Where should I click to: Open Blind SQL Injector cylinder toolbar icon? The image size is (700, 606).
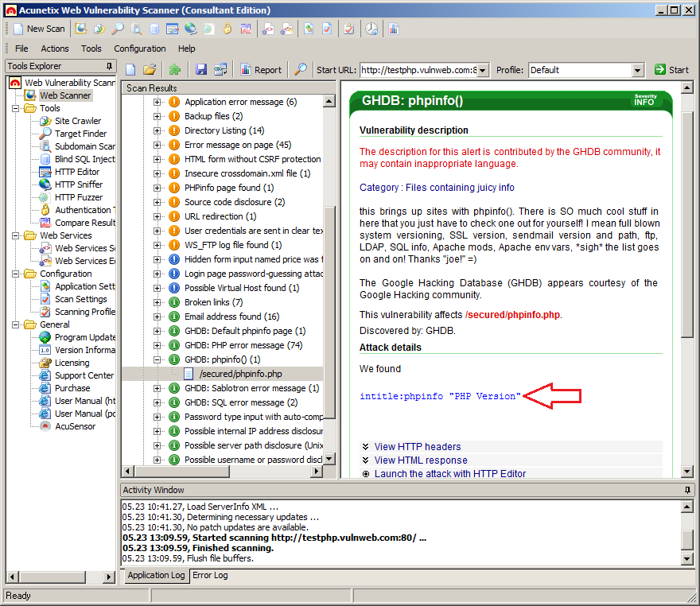[154, 29]
